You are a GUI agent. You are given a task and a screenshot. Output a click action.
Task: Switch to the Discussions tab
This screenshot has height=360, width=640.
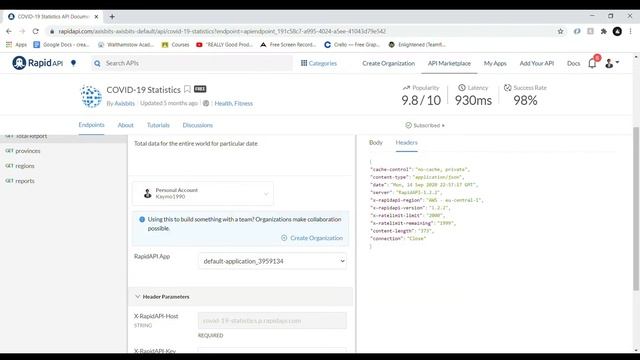pyautogui.click(x=198, y=125)
